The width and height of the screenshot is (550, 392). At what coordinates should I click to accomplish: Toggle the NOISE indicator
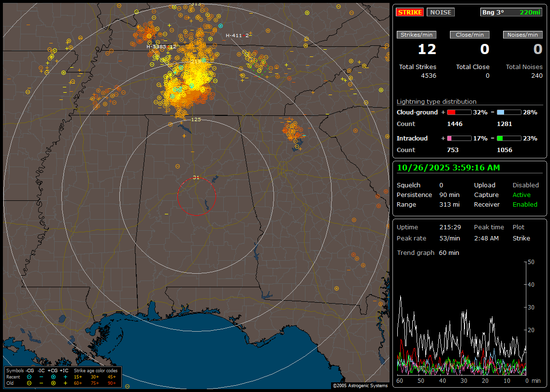440,12
